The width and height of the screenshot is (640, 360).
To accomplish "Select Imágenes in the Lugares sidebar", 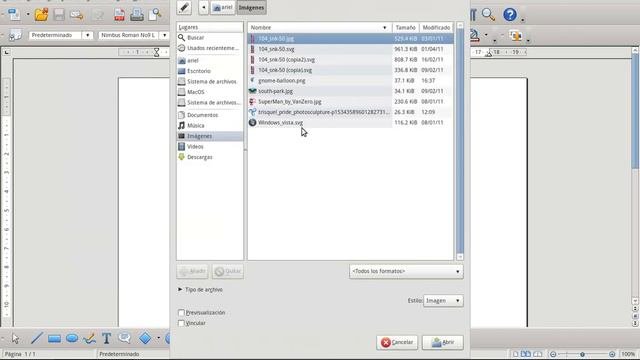I will 210,136.
